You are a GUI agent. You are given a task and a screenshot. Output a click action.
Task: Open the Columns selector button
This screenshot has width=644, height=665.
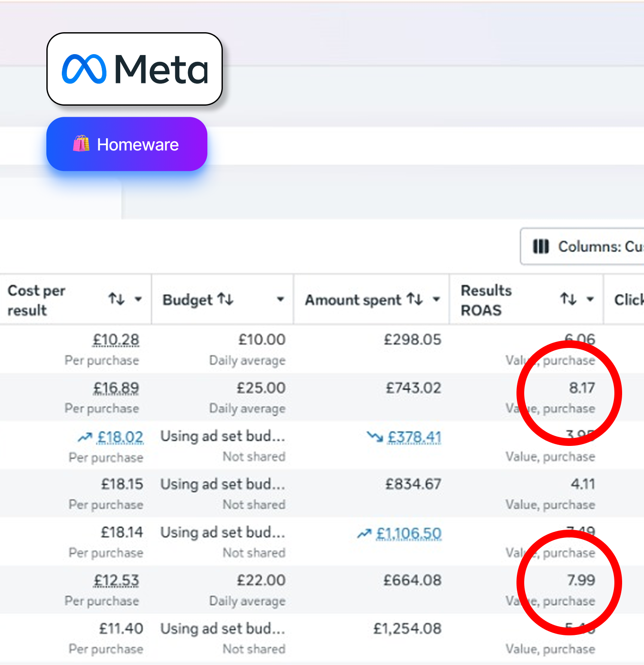(x=582, y=247)
